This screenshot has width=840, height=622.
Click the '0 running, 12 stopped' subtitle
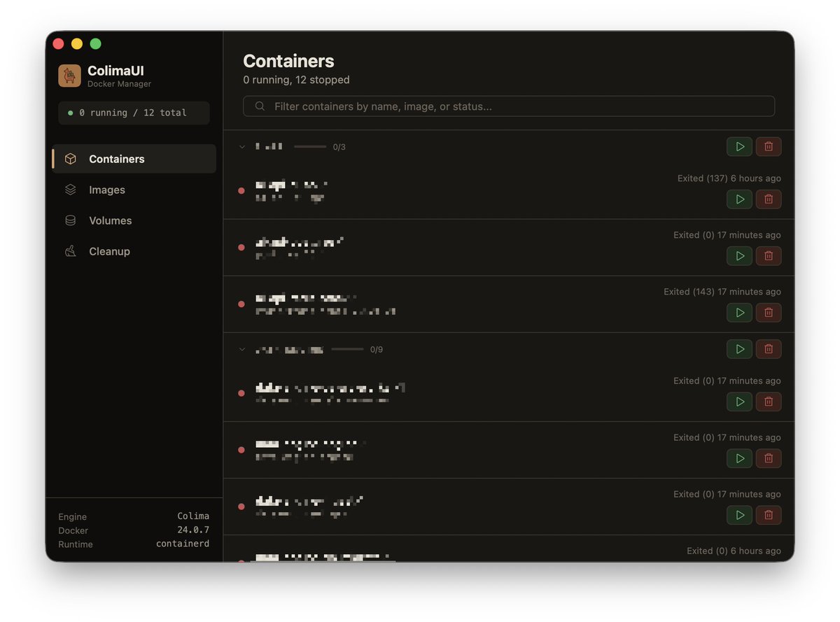[x=296, y=80]
